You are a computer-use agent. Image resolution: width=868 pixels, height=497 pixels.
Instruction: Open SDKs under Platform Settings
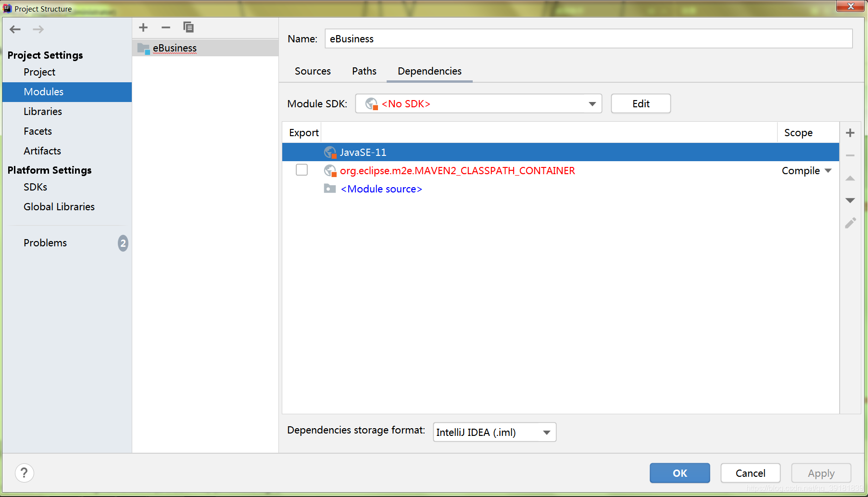point(35,187)
